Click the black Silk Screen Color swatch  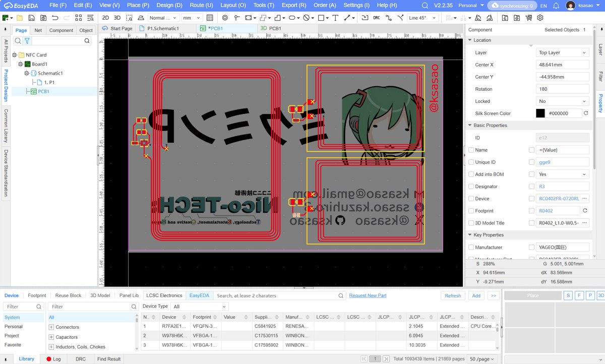[x=540, y=113]
